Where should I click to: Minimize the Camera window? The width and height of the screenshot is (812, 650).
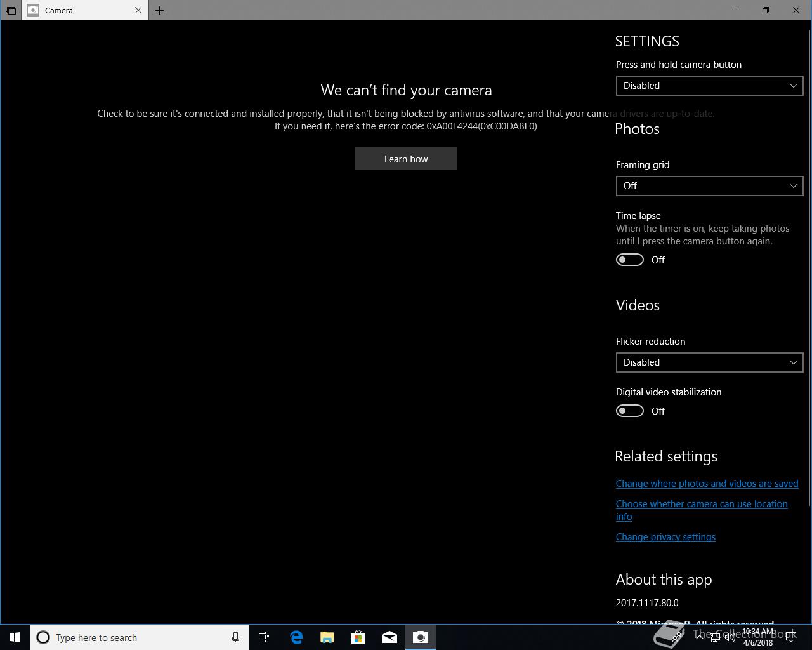(735, 10)
